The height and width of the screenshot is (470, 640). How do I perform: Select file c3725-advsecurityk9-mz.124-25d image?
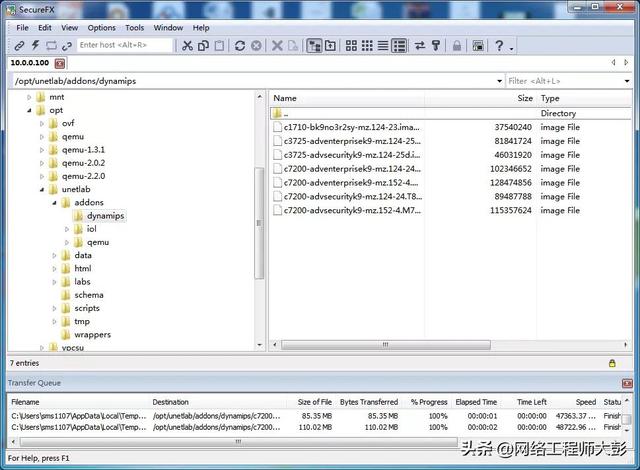[351, 155]
